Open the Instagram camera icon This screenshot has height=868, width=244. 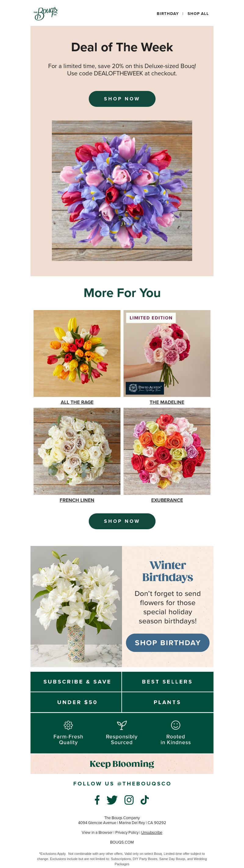point(129,800)
